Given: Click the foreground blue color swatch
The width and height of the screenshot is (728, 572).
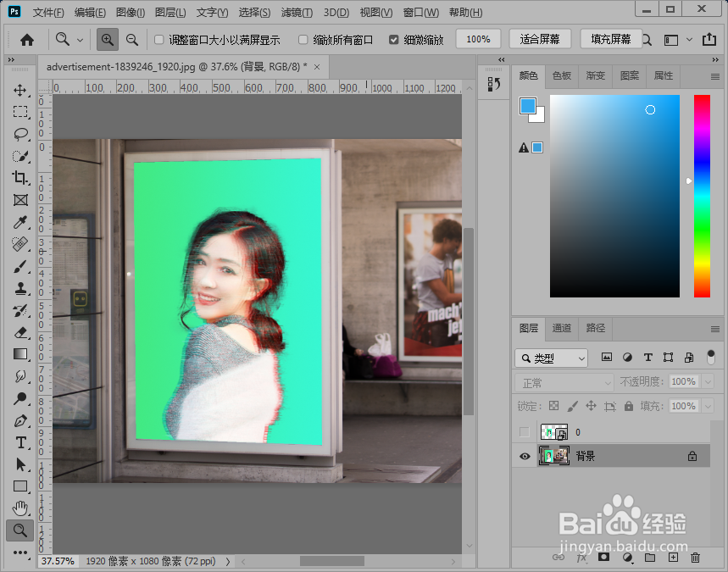Looking at the screenshot, I should tap(528, 106).
